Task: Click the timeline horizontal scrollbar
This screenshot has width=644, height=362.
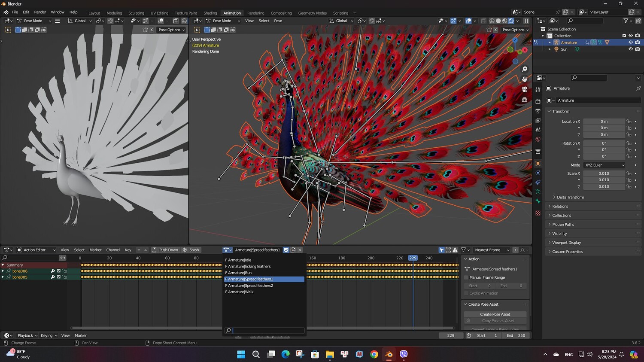Action: pos(146,328)
